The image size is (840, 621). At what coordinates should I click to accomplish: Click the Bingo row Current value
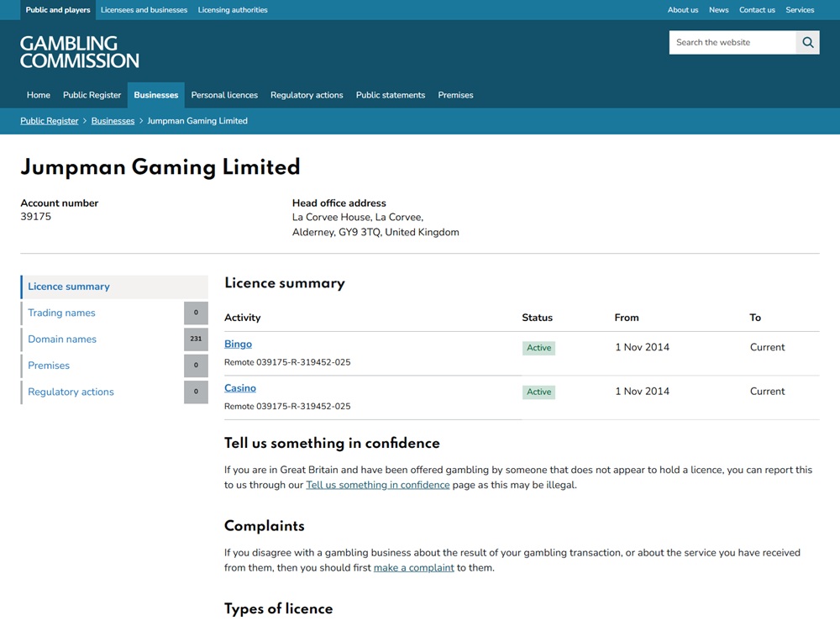tap(767, 347)
